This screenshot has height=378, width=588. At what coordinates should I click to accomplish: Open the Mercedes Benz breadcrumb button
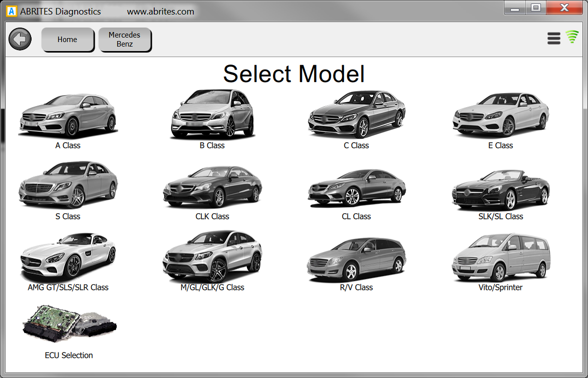(125, 40)
